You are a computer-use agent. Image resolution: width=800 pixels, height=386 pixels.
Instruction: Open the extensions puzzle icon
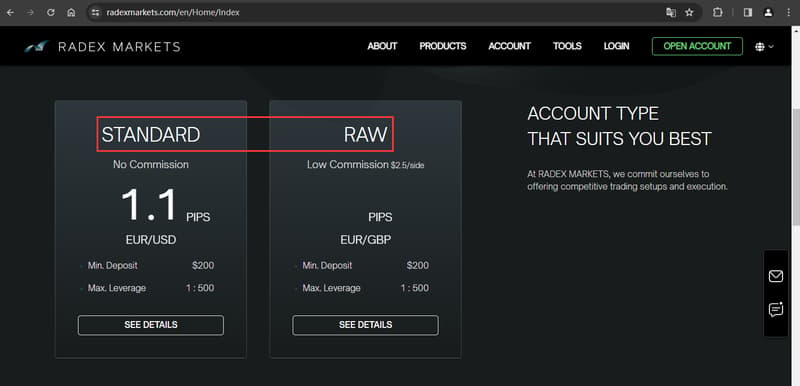[718, 13]
